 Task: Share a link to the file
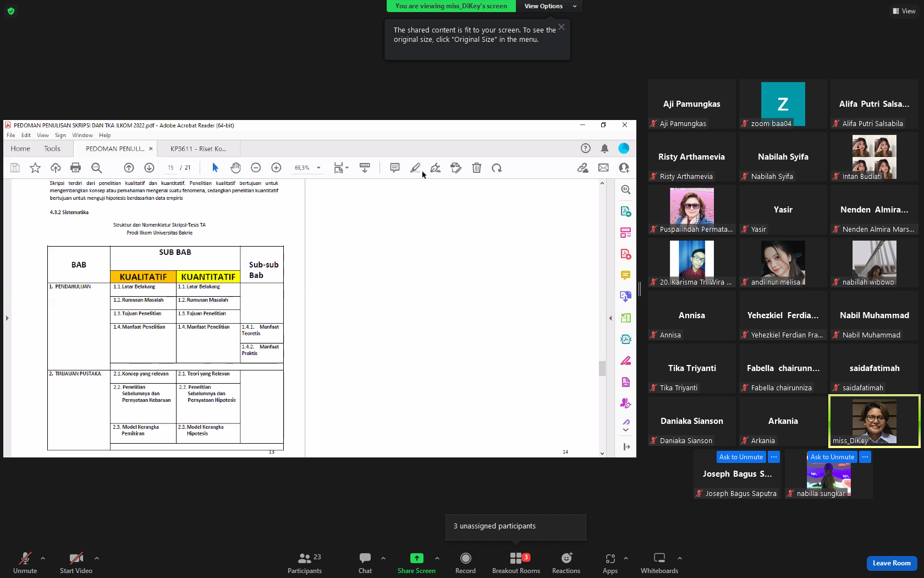tap(583, 168)
